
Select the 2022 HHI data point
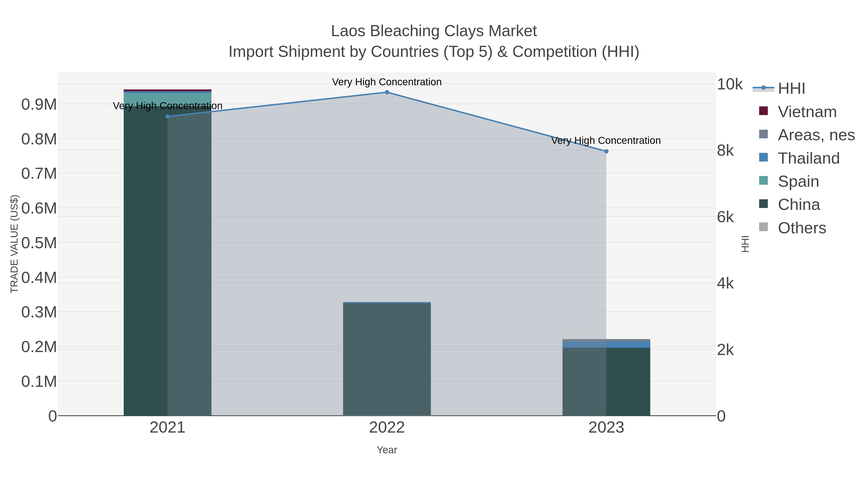[x=387, y=92]
